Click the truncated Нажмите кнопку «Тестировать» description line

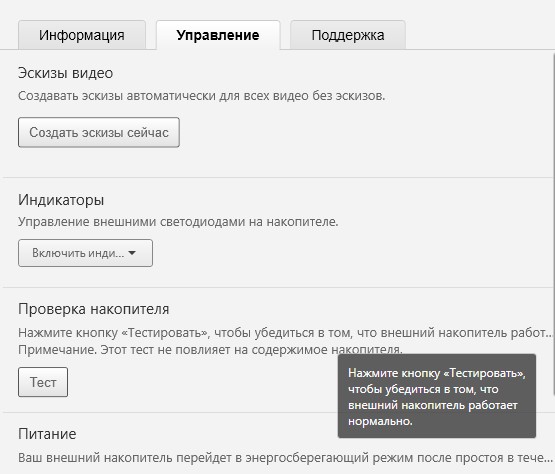(x=285, y=333)
